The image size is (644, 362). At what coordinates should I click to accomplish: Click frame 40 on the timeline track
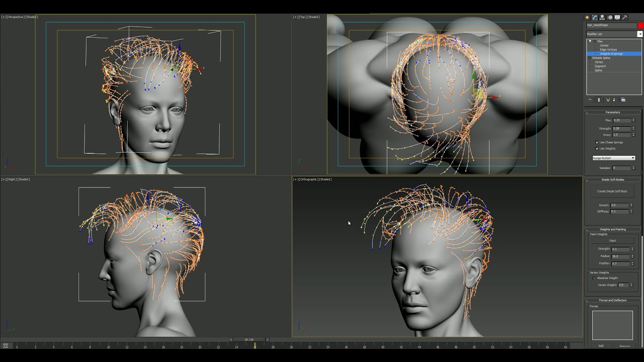coord(383,346)
